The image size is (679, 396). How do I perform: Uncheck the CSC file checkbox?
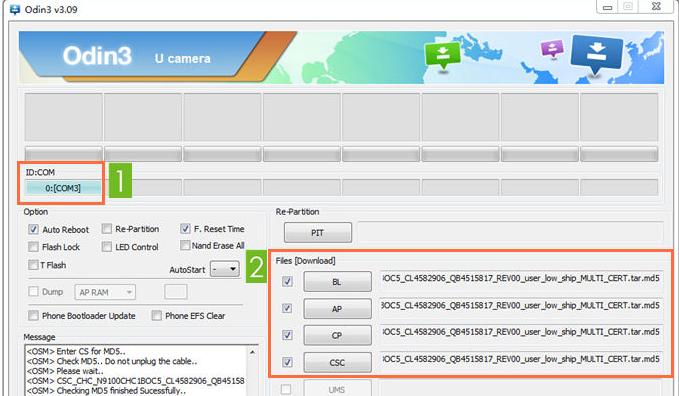pyautogui.click(x=287, y=362)
